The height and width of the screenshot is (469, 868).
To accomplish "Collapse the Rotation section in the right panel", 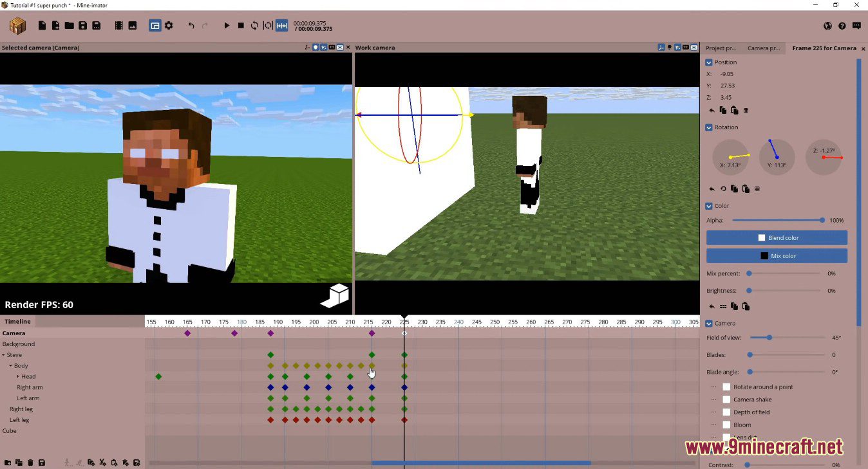I will coord(708,127).
